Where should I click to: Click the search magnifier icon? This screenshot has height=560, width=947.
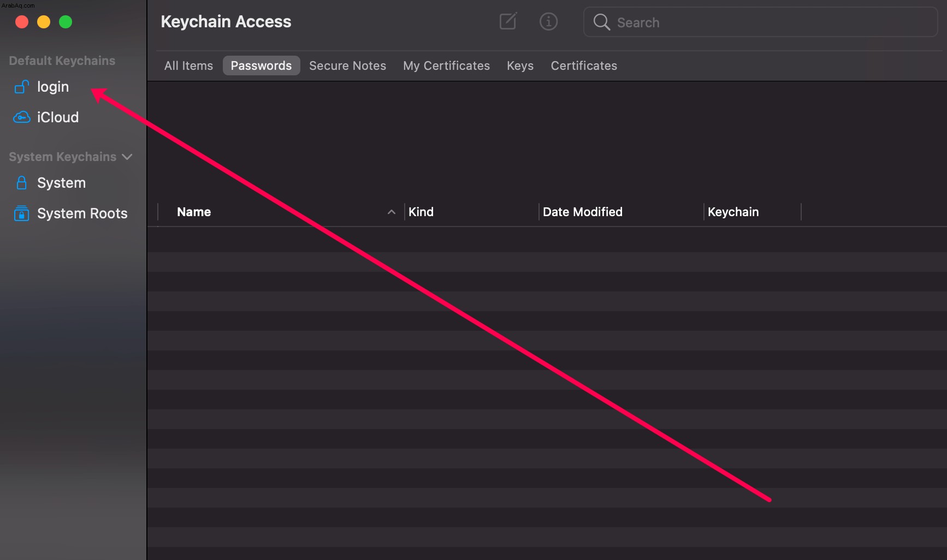pos(601,22)
